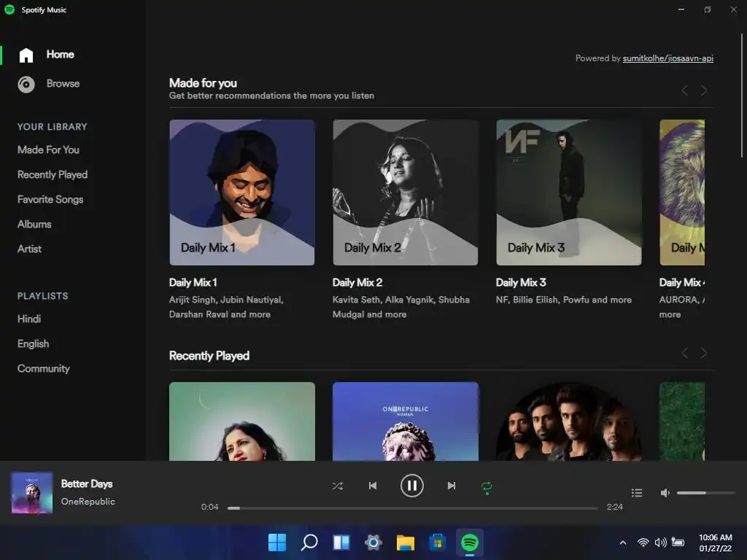The height and width of the screenshot is (560, 747).
Task: Open Settings from taskbar
Action: pyautogui.click(x=373, y=542)
